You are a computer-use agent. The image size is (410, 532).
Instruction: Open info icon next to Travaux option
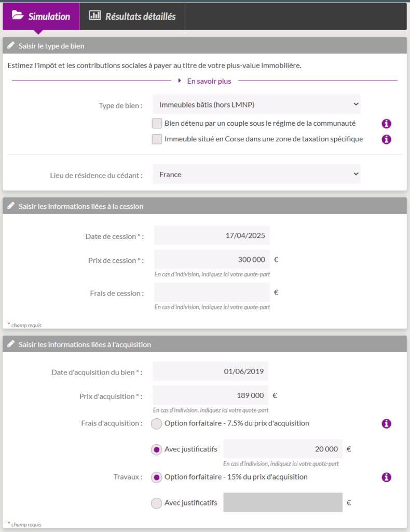click(x=386, y=477)
